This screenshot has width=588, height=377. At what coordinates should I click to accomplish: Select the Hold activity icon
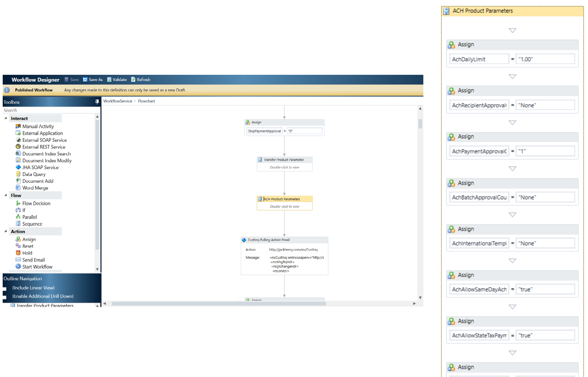(x=18, y=253)
